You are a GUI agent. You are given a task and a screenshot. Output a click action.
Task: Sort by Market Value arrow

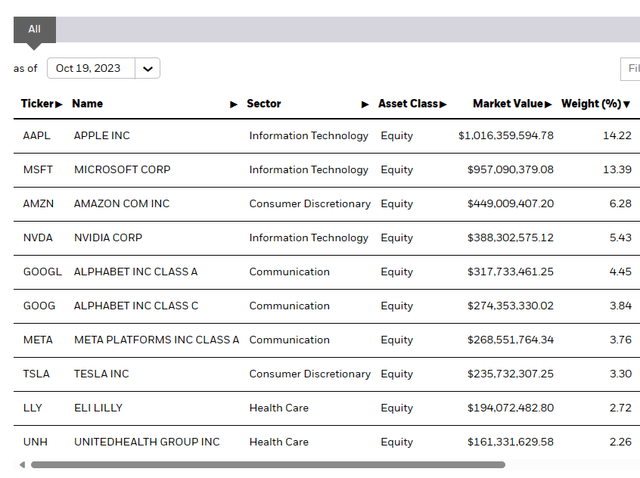tap(549, 104)
